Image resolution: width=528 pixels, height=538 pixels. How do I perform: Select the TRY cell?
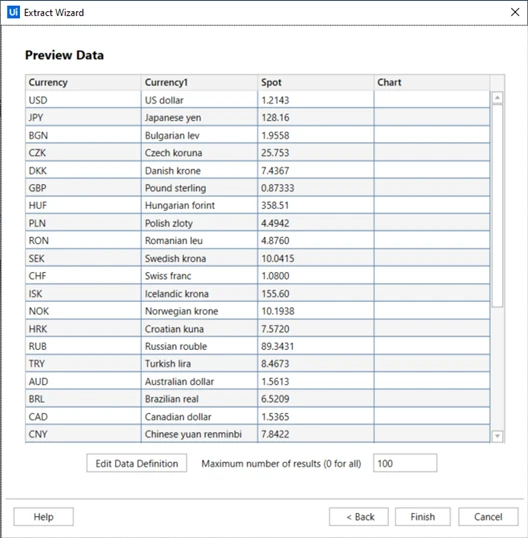(83, 364)
